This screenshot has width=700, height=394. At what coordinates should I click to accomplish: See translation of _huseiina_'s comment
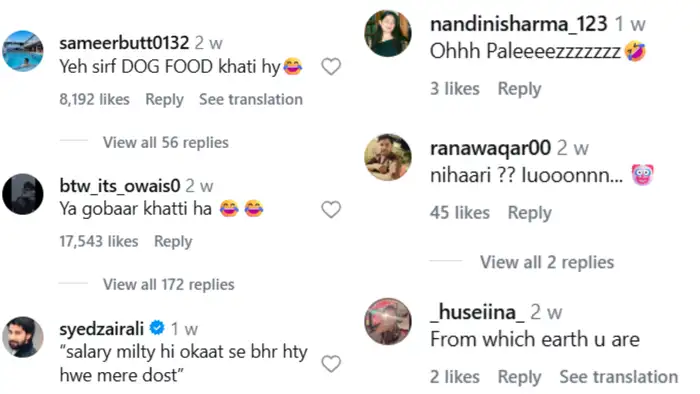pyautogui.click(x=619, y=377)
